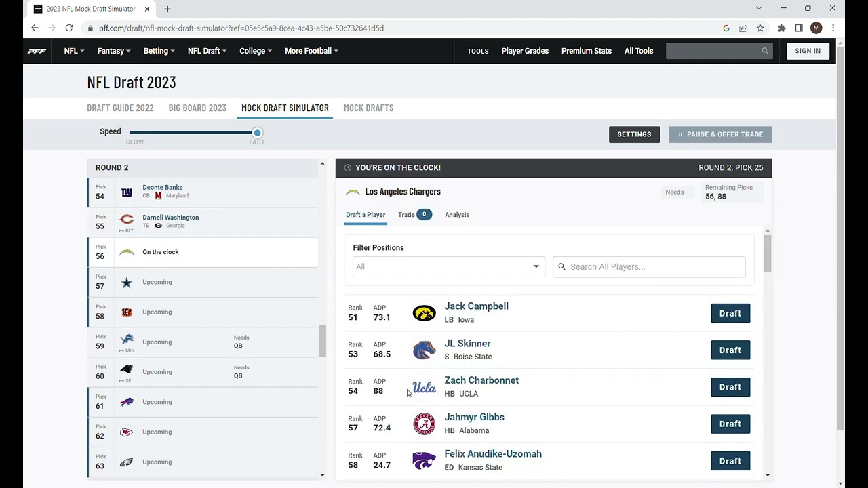Screen dimensions: 868x488
Task: Draft Zach Charbonnet
Action: (x=730, y=387)
